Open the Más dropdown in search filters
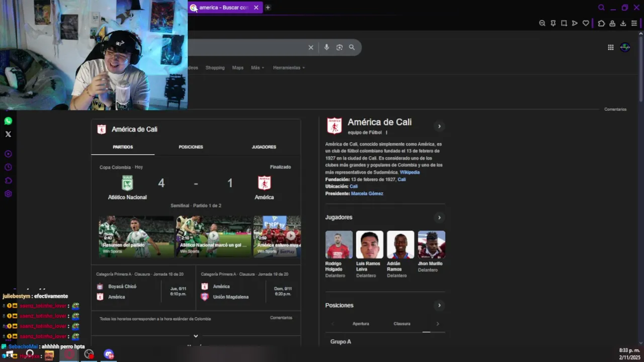This screenshot has height=362, width=644. coord(257,68)
